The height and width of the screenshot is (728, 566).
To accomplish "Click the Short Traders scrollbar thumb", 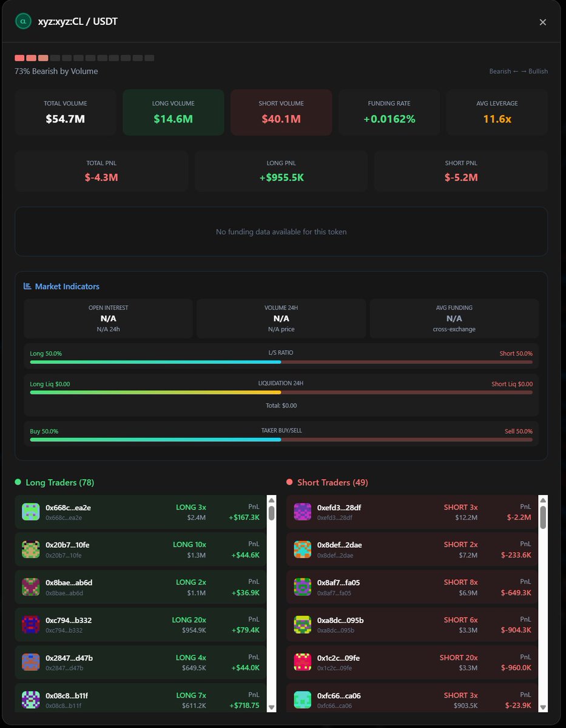I will coord(543,517).
